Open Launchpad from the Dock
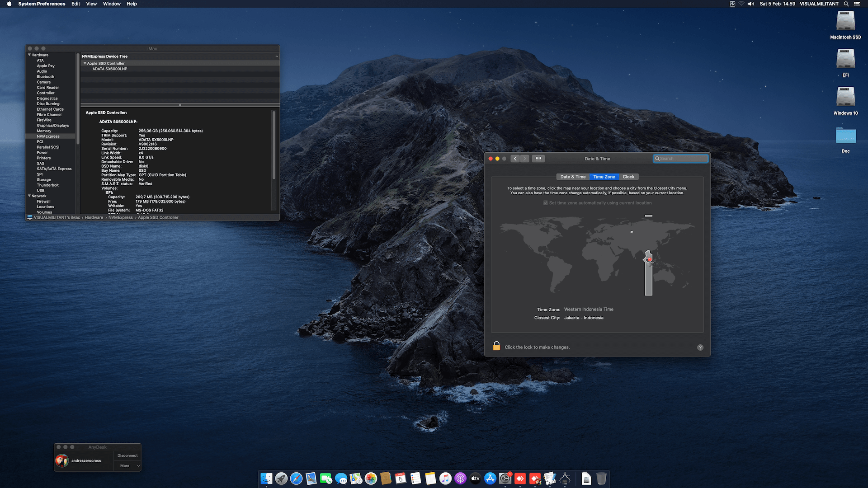868x488 pixels. tap(281, 479)
